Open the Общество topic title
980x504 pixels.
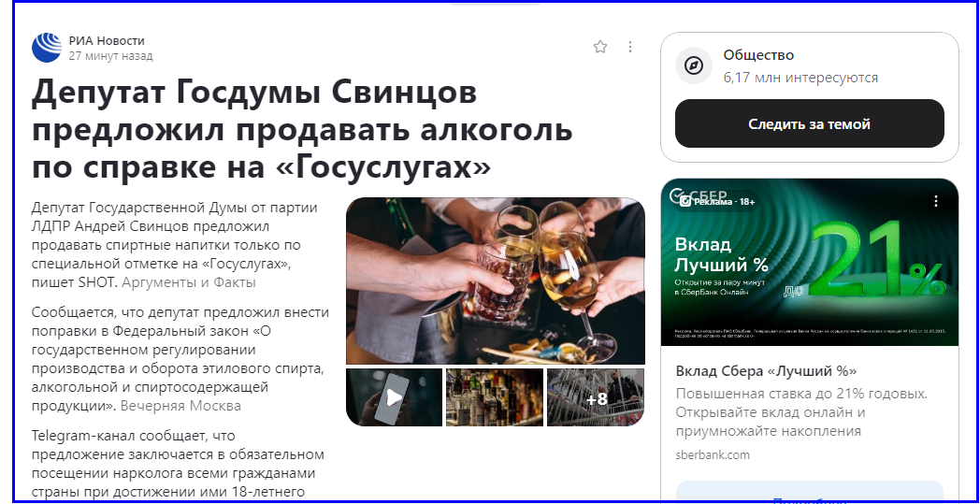(x=758, y=55)
